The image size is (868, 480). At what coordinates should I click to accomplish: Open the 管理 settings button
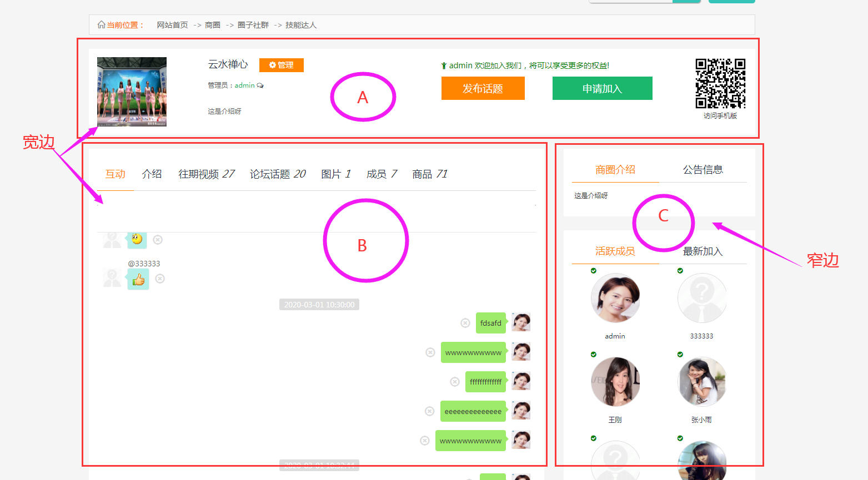point(282,65)
